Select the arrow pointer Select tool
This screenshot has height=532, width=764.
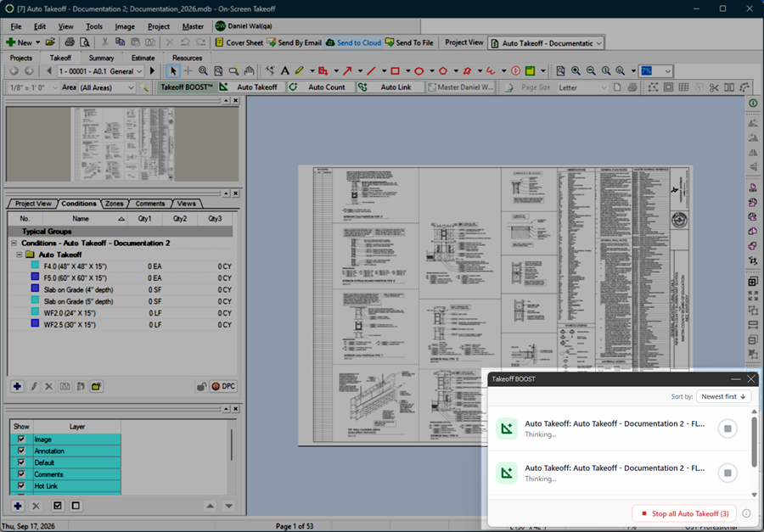173,71
